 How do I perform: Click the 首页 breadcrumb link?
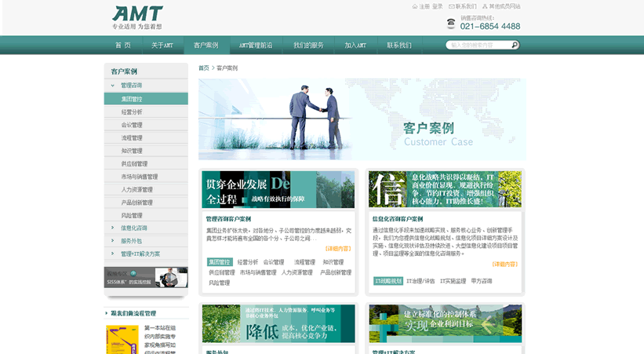pyautogui.click(x=204, y=68)
